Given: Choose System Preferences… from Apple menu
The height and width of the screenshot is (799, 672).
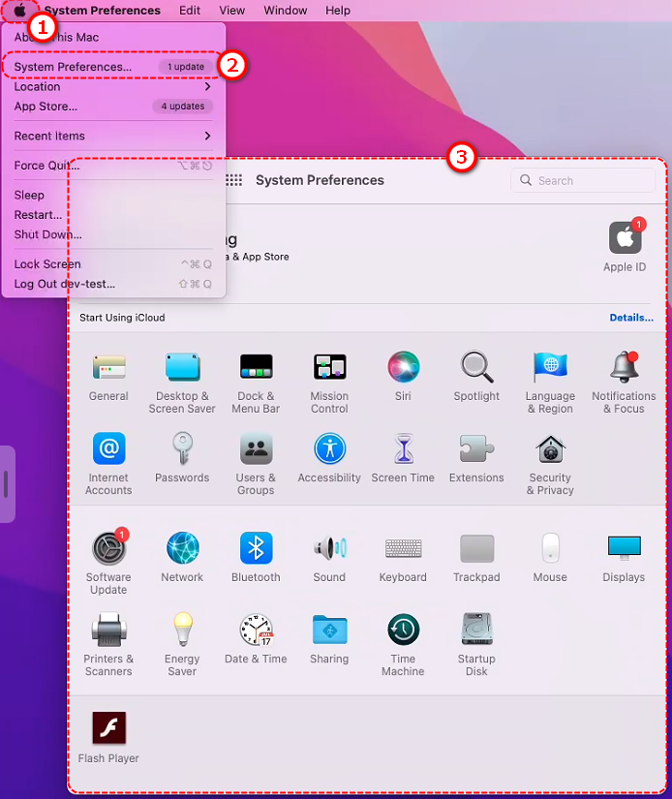Looking at the screenshot, I should tap(113, 67).
